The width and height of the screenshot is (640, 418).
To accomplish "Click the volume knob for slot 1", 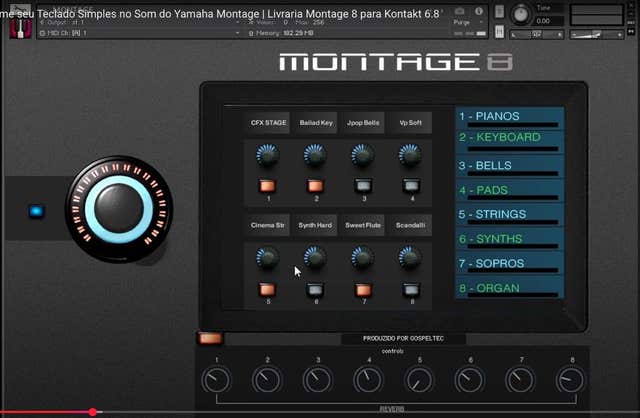I will tap(267, 156).
